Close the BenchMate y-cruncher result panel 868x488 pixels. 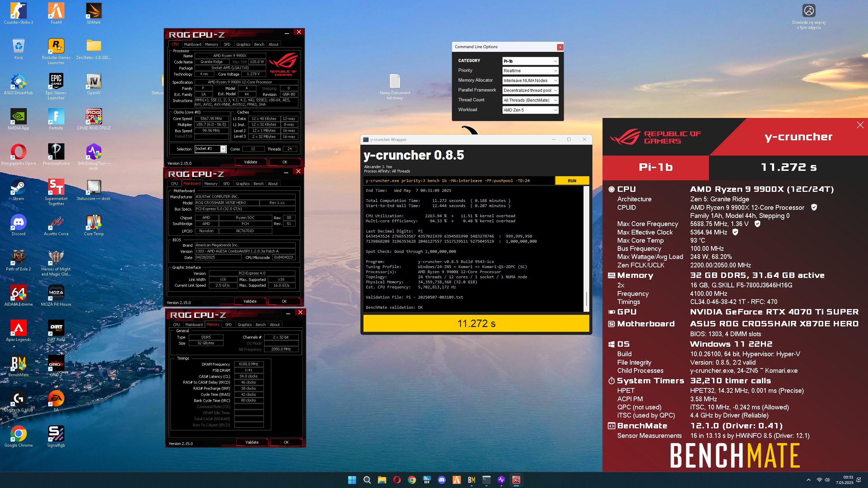tap(860, 125)
